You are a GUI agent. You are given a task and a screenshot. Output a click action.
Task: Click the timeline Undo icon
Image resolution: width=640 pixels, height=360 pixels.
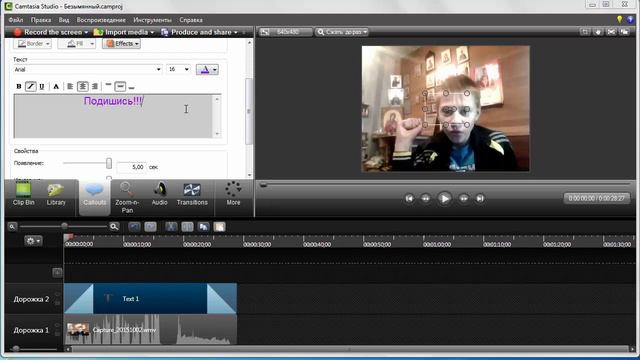[134, 227]
